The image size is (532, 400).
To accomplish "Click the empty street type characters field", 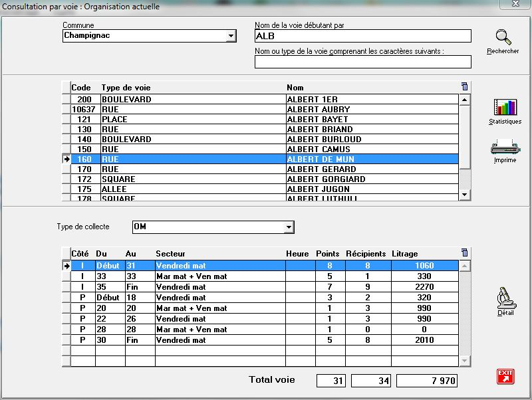I will coord(362,62).
